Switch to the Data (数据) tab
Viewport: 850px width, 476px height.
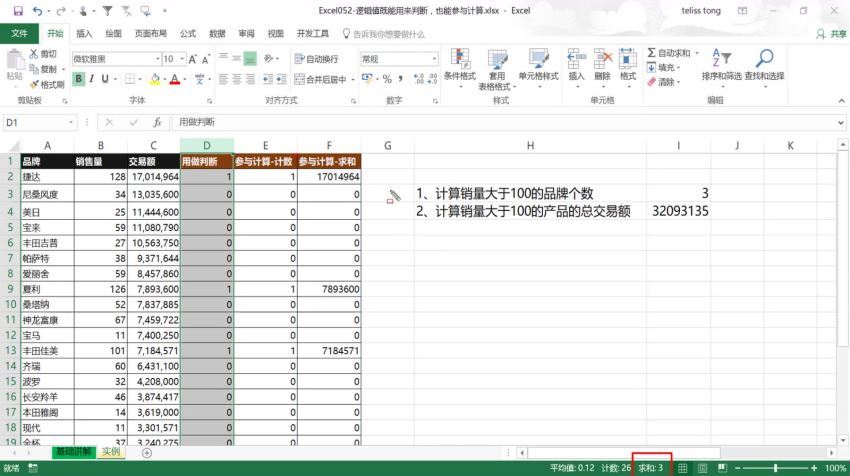(x=217, y=34)
